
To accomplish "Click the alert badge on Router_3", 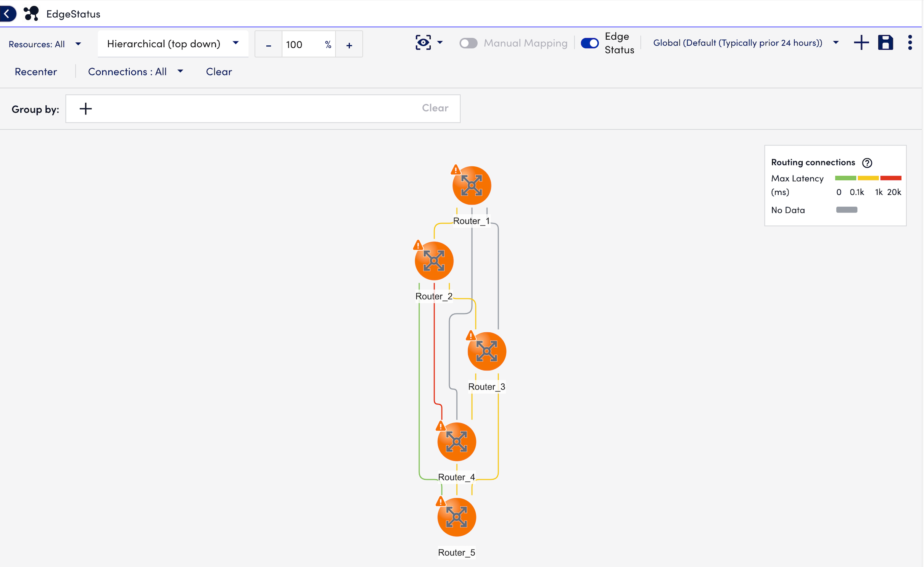I will pyautogui.click(x=471, y=335).
